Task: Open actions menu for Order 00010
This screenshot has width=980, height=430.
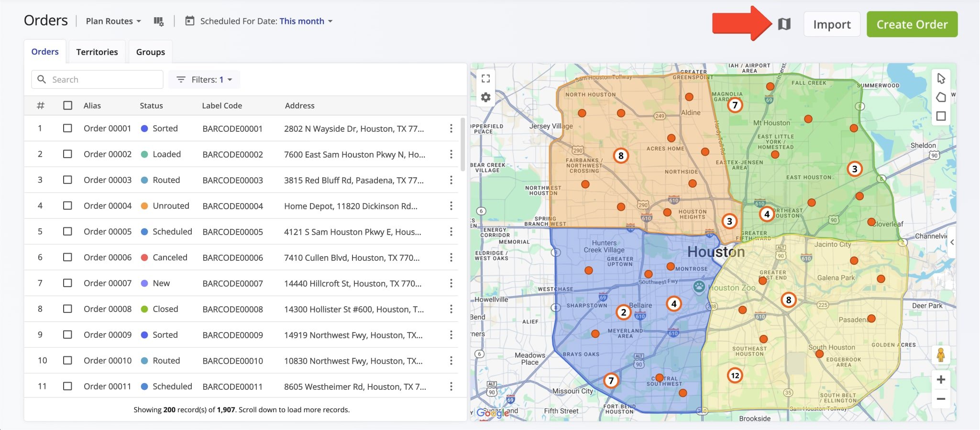Action: pyautogui.click(x=451, y=361)
